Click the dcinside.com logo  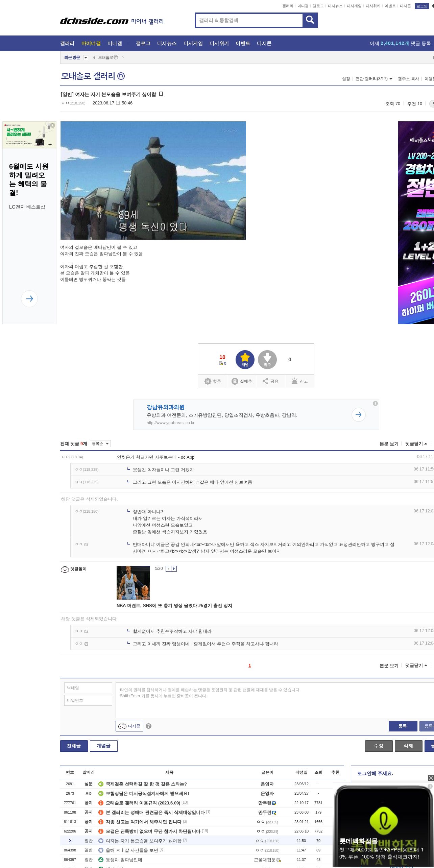pos(94,21)
